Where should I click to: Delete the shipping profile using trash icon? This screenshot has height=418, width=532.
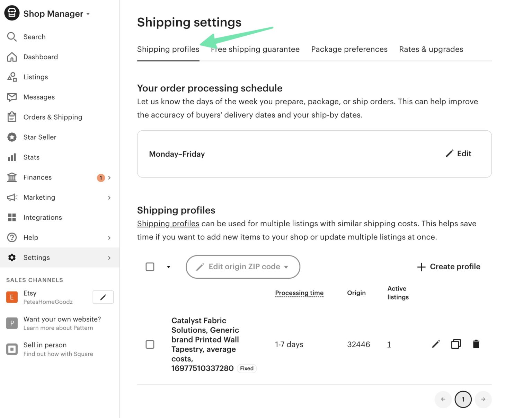(x=476, y=344)
